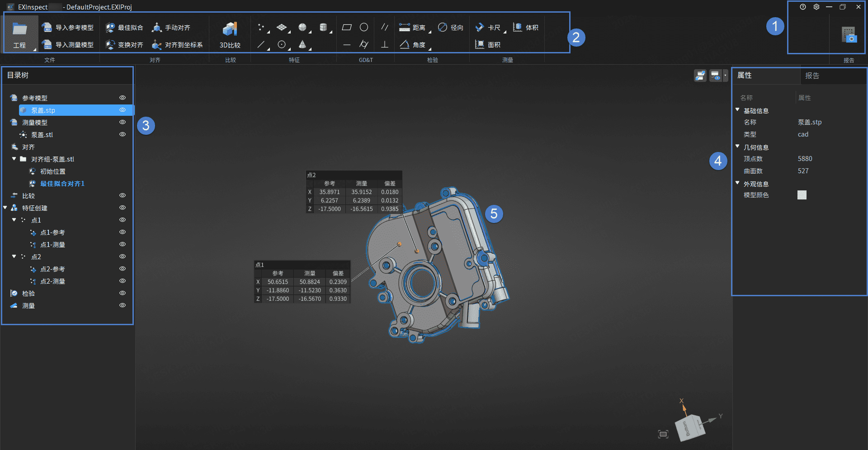The width and height of the screenshot is (868, 450).
Task: Choose the straightness GD&T icon
Action: click(347, 45)
